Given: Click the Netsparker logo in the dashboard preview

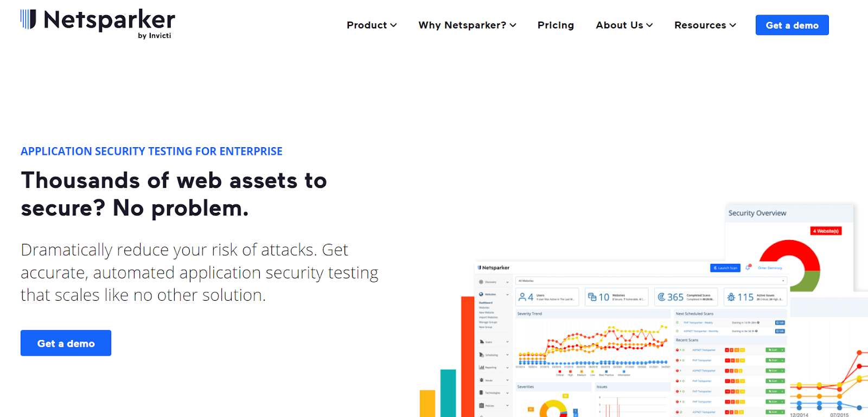Looking at the screenshot, I should click(x=494, y=268).
